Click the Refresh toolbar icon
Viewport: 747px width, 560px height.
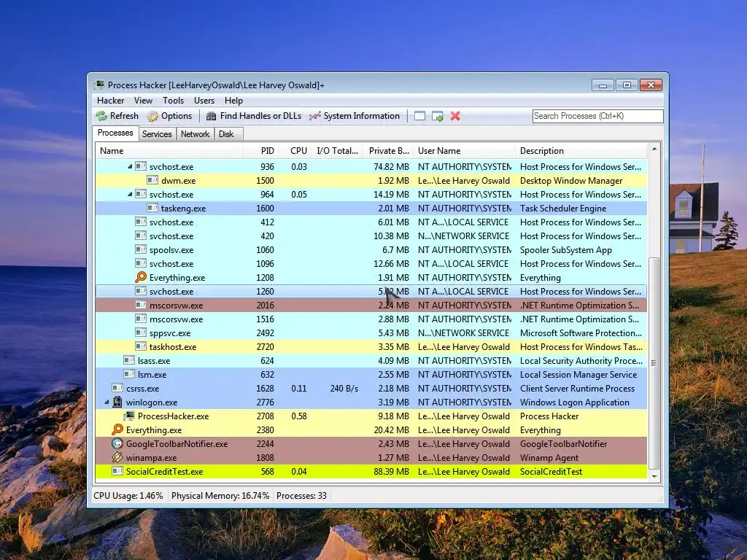101,116
